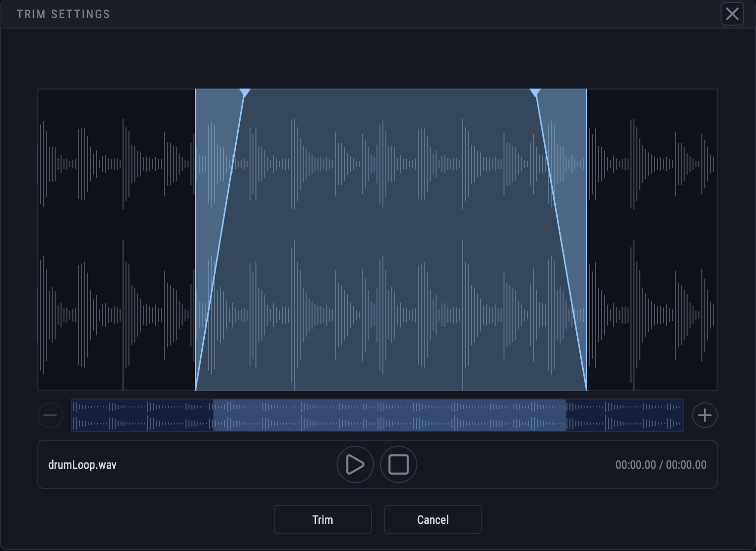Close the Trim Settings dialog
756x551 pixels.
click(732, 14)
